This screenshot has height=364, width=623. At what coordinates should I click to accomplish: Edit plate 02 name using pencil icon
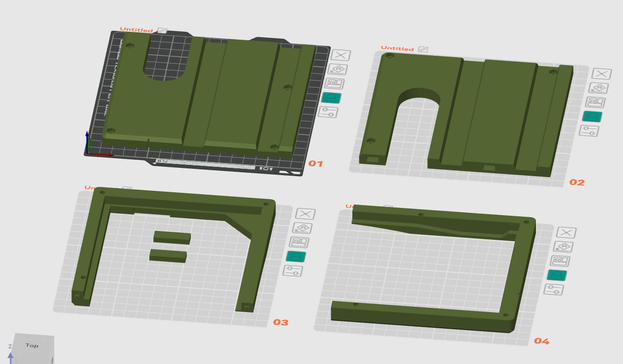pos(423,49)
